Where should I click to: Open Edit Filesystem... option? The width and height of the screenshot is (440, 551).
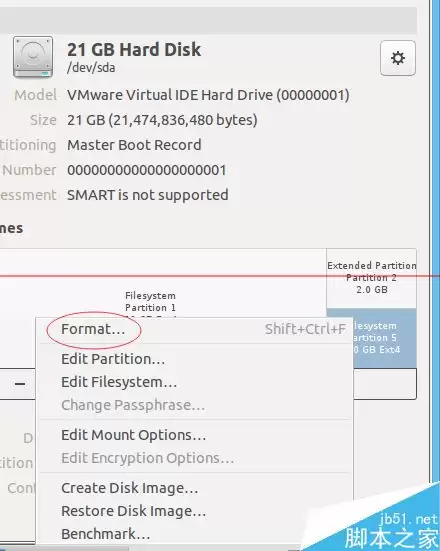195,382
